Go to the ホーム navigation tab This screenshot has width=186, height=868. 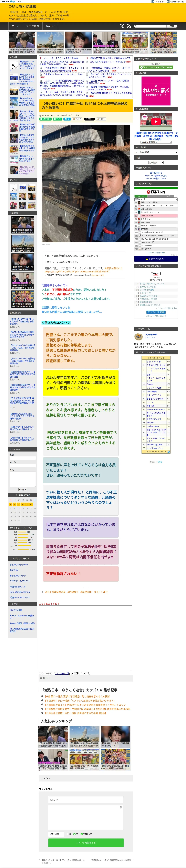(x=15, y=26)
